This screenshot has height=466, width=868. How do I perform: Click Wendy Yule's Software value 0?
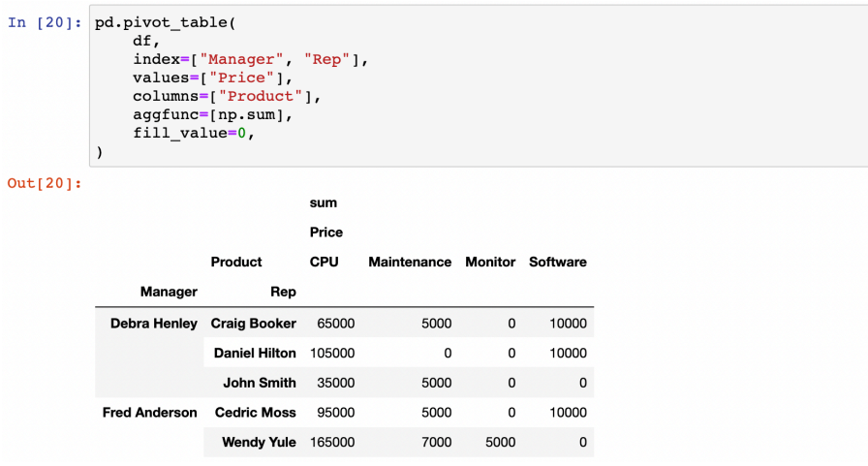(x=583, y=443)
